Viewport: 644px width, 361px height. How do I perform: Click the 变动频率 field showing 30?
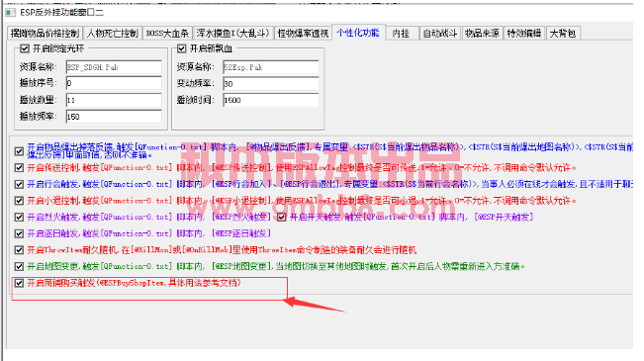(x=271, y=84)
